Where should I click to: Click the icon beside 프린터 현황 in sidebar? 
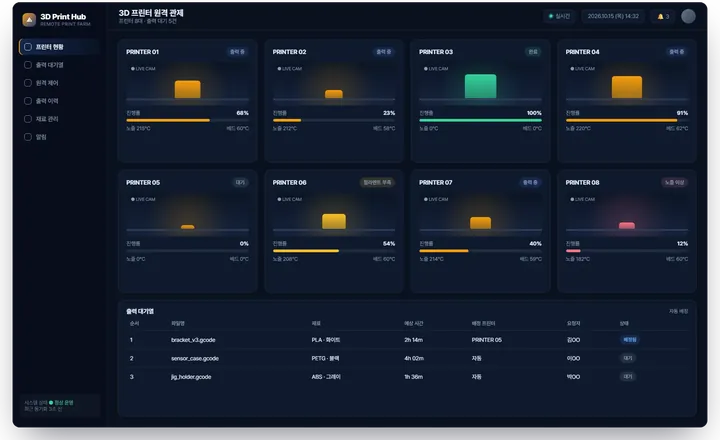coord(28,47)
